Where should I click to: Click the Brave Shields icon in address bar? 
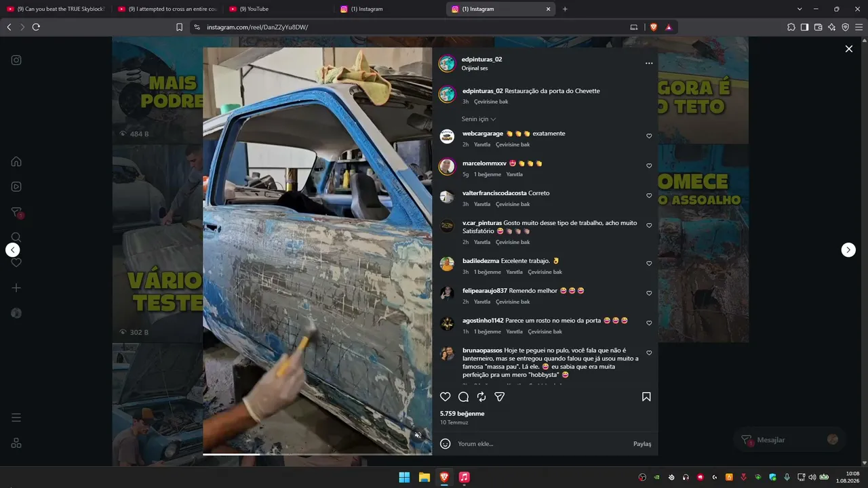coord(654,27)
